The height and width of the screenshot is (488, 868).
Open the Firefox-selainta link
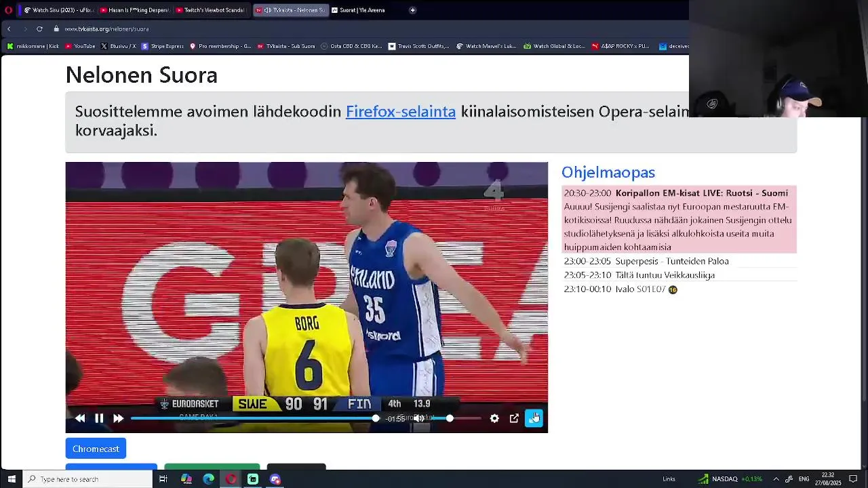tap(401, 112)
